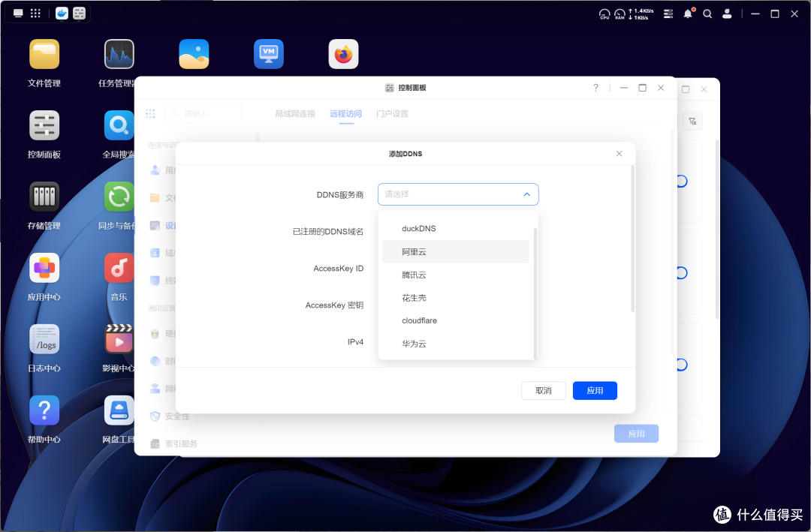
Task: Launch the Firefox desktop icon
Action: (343, 54)
